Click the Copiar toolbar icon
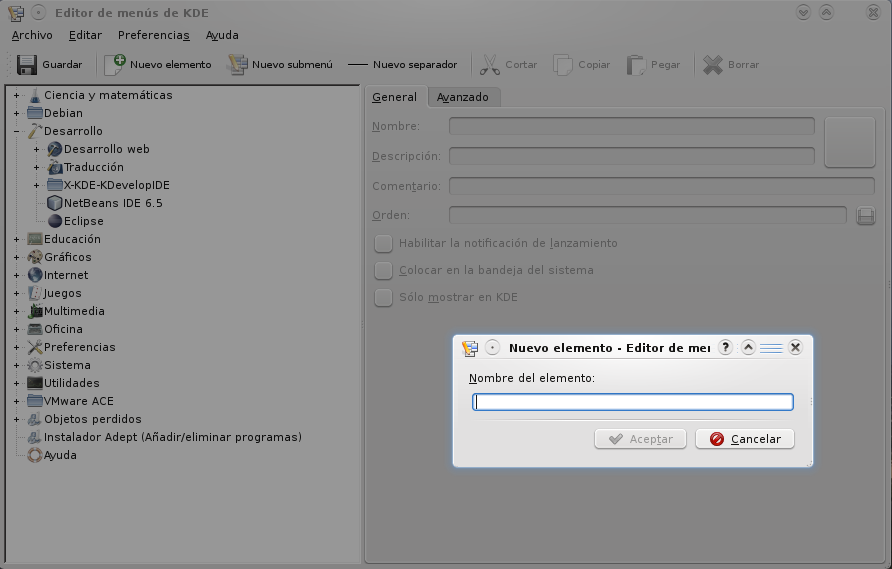Image resolution: width=892 pixels, height=569 pixels. pos(563,65)
